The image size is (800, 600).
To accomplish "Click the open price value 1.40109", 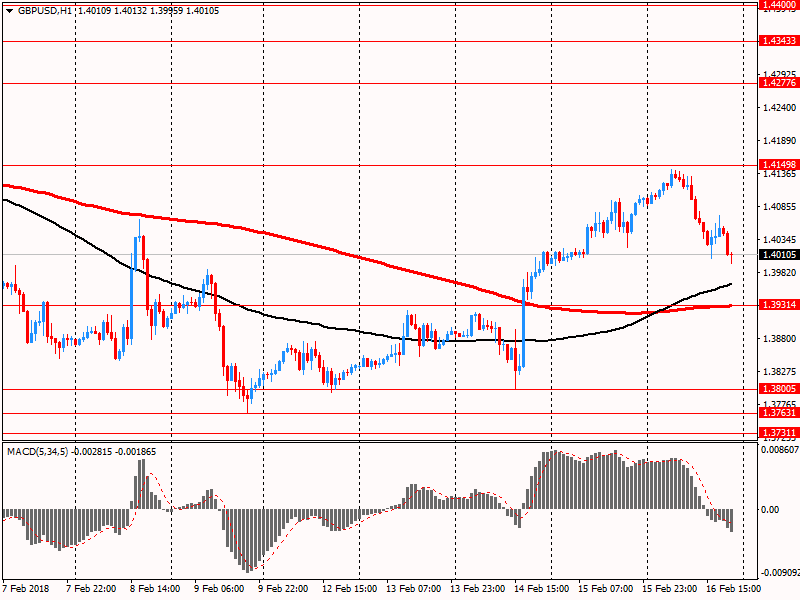I will pos(94,11).
